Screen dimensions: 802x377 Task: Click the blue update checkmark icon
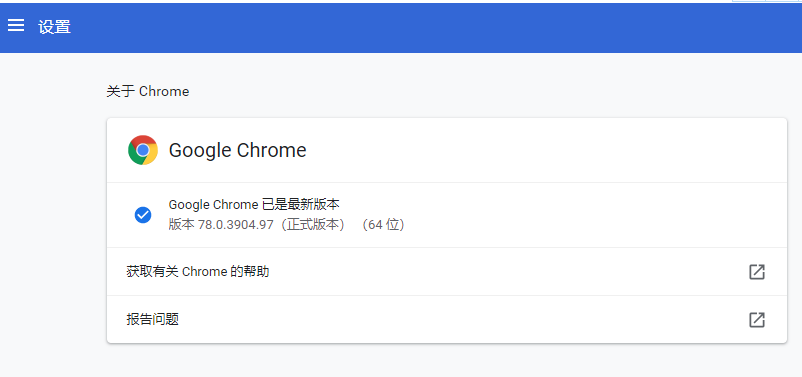[x=143, y=215]
